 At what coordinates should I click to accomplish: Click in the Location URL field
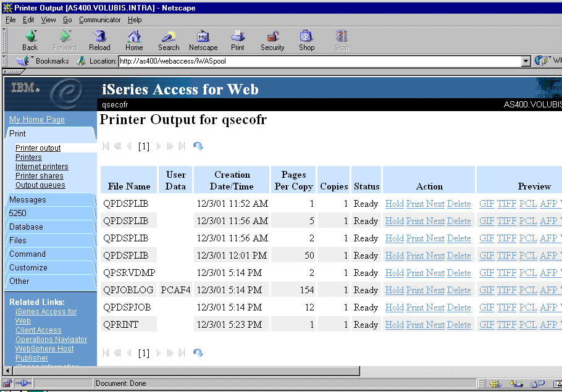[x=319, y=61]
